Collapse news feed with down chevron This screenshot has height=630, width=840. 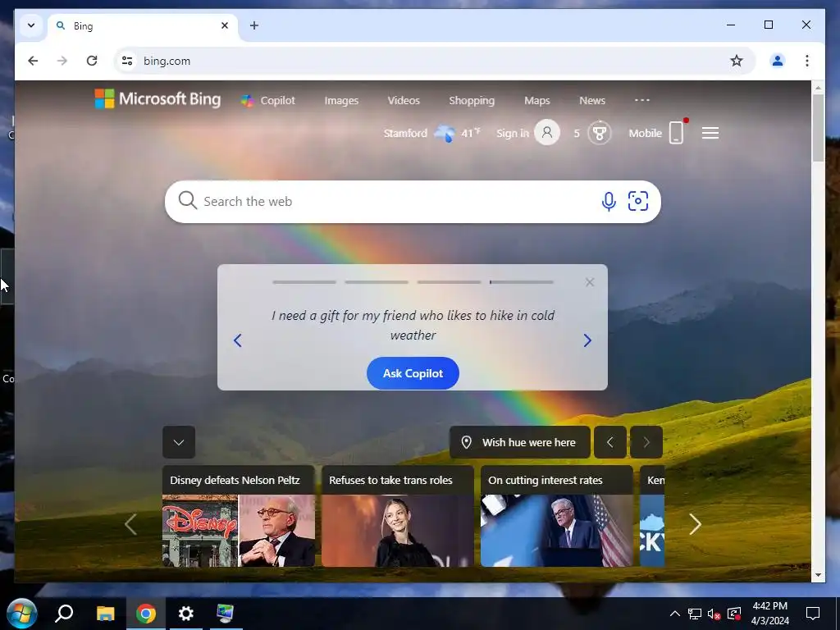coord(179,442)
